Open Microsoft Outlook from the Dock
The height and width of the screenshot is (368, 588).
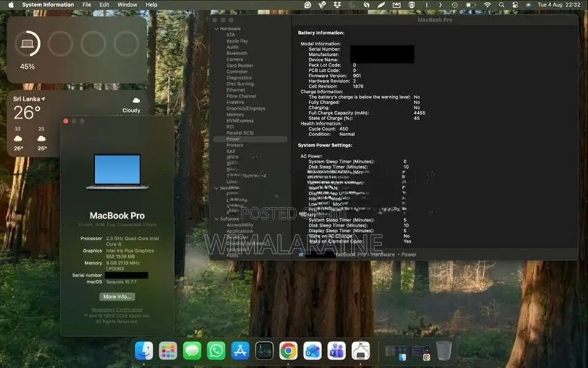[x=312, y=350]
